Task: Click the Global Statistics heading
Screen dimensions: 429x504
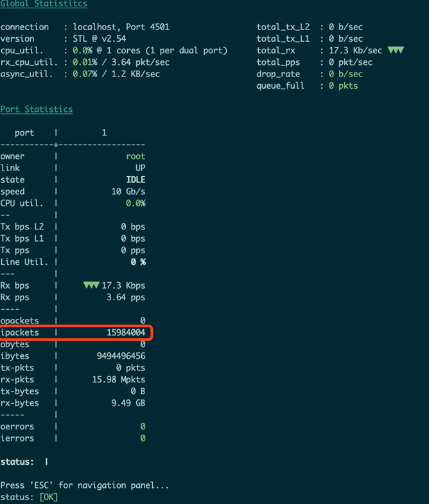Action: [44, 4]
